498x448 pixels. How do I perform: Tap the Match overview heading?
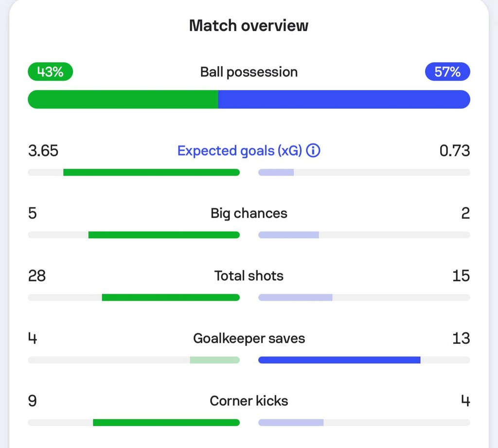pos(249,25)
